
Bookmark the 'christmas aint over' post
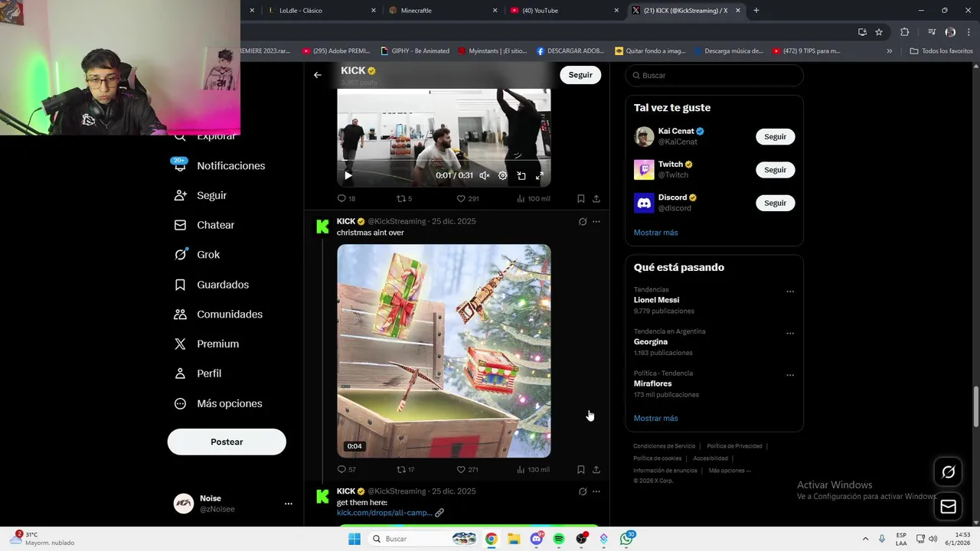click(x=581, y=469)
